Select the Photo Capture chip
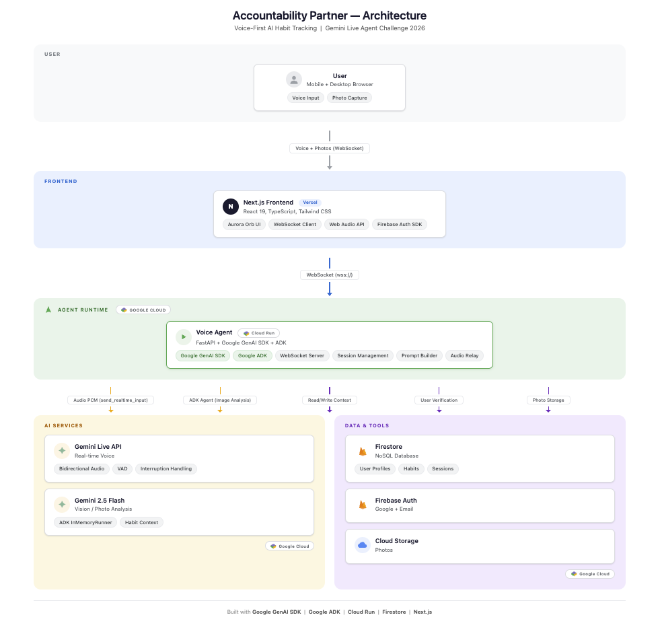 pos(349,98)
